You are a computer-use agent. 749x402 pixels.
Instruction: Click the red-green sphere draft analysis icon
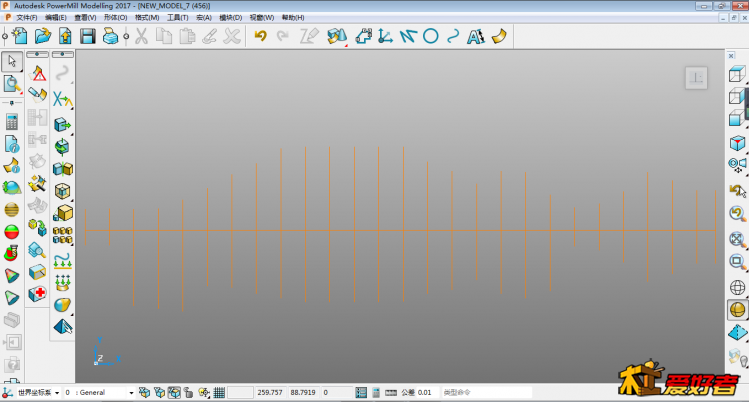click(12, 232)
